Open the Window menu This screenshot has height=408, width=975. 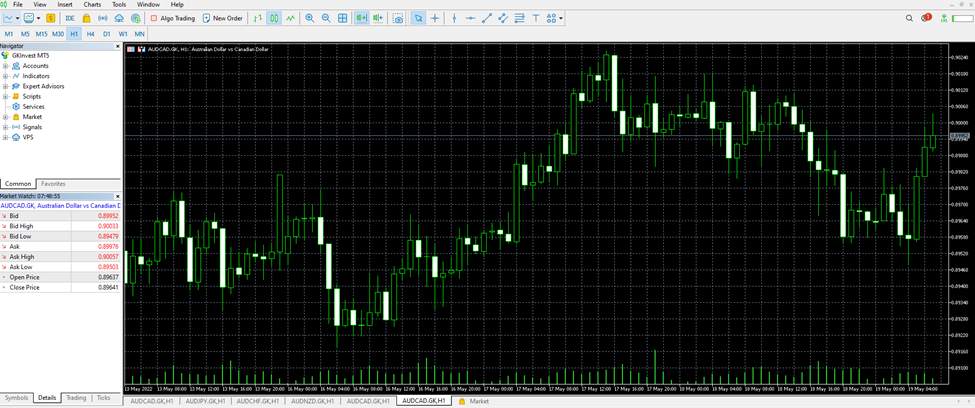coord(148,4)
